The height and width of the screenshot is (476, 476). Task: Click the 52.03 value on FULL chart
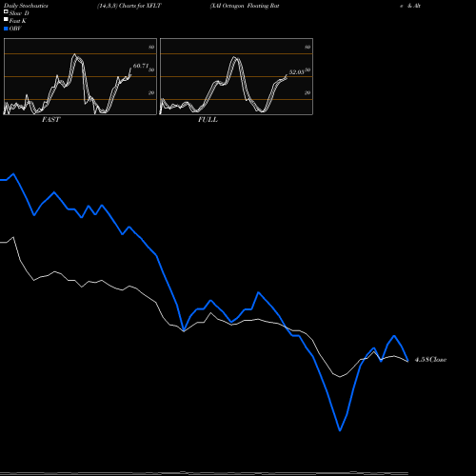tap(297, 72)
